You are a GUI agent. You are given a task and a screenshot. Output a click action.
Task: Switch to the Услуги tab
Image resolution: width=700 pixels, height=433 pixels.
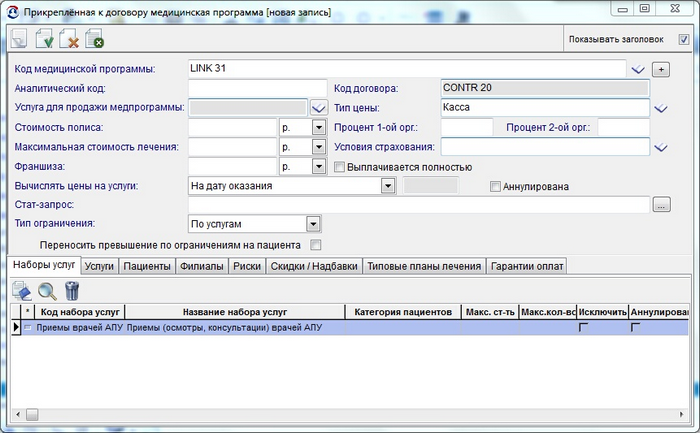99,266
